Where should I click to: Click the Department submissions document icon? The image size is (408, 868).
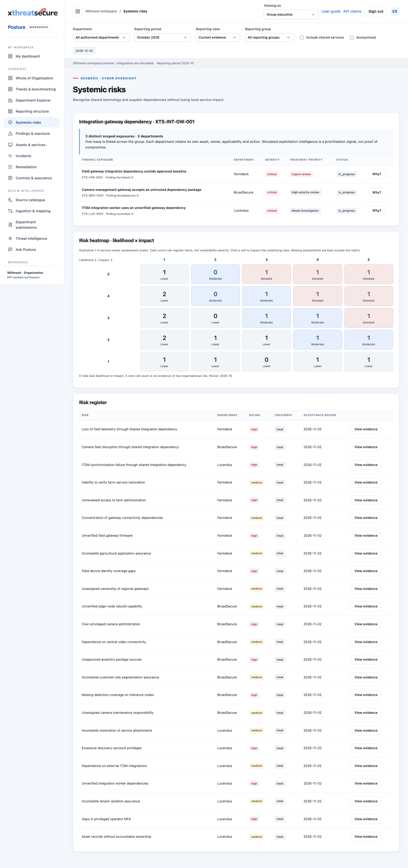(x=10, y=225)
